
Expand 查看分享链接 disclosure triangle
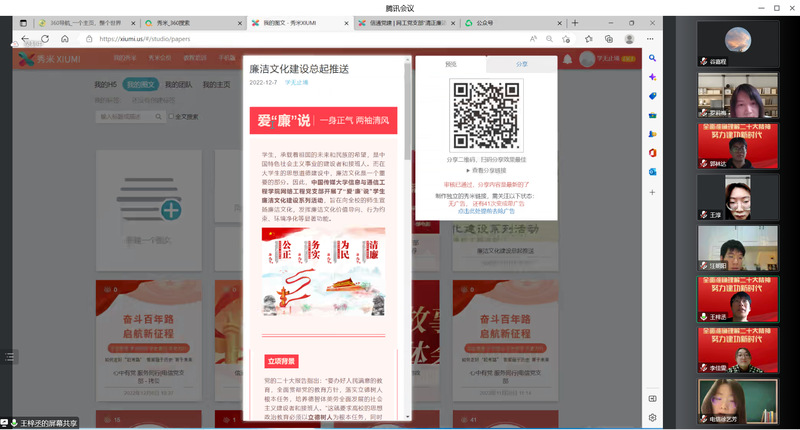click(468, 170)
